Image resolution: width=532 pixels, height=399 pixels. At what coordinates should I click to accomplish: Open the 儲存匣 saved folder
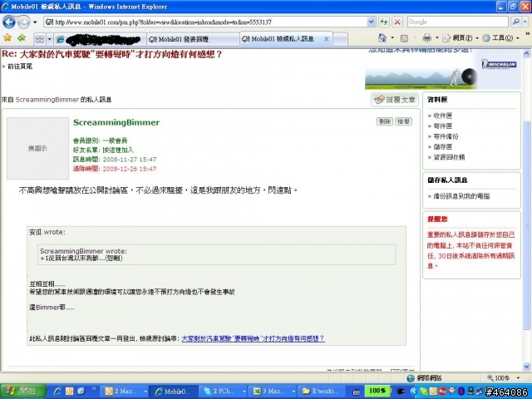(442, 147)
